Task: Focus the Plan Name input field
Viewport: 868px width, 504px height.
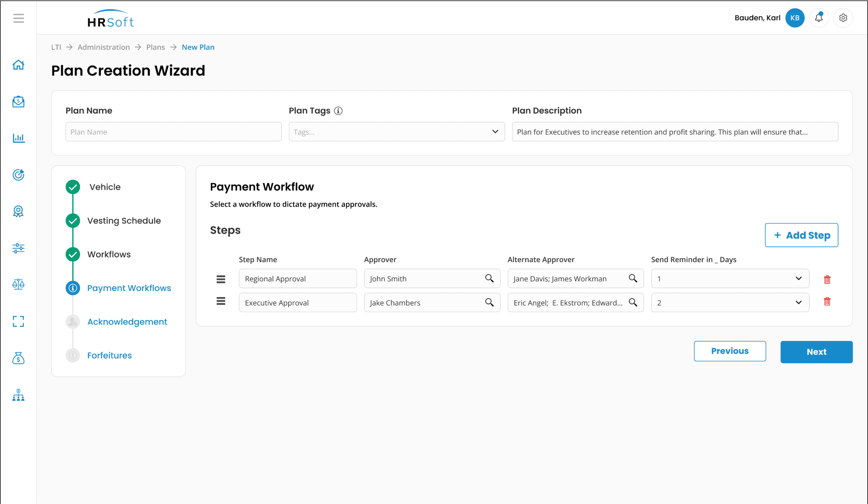Action: tap(174, 132)
